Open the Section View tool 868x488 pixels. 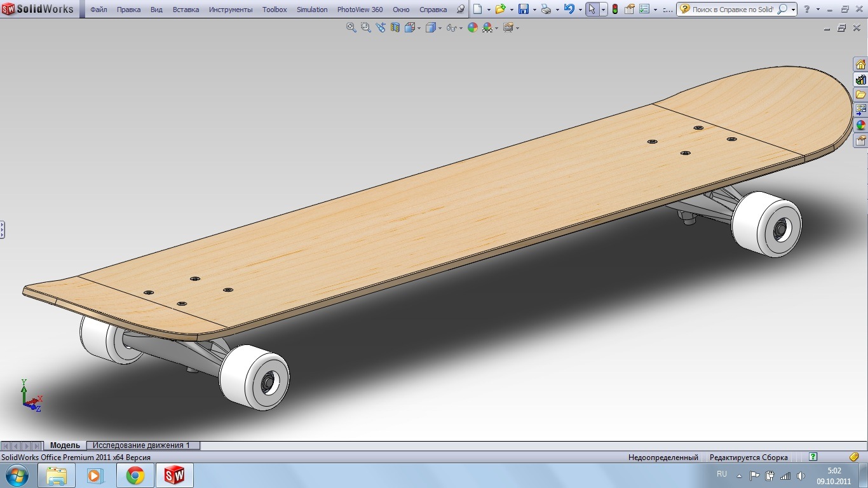coord(395,27)
